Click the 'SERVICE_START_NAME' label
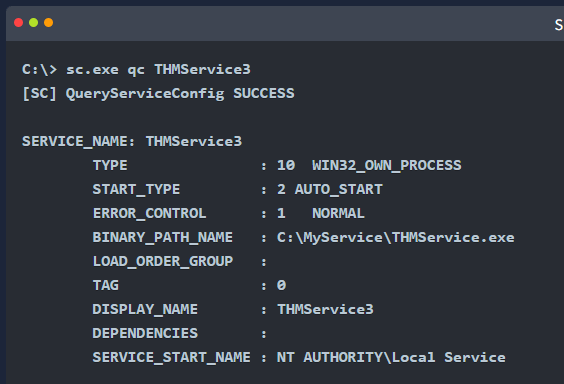The width and height of the screenshot is (564, 384). 172,357
